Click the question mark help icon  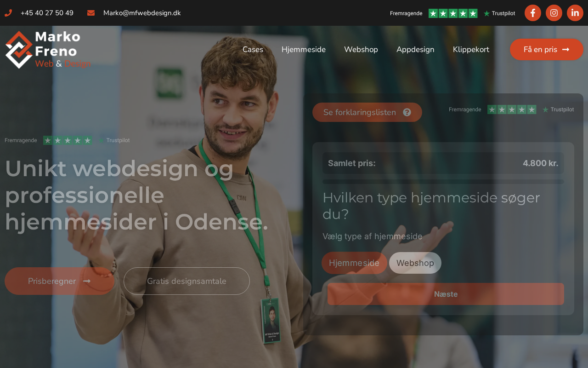[407, 112]
